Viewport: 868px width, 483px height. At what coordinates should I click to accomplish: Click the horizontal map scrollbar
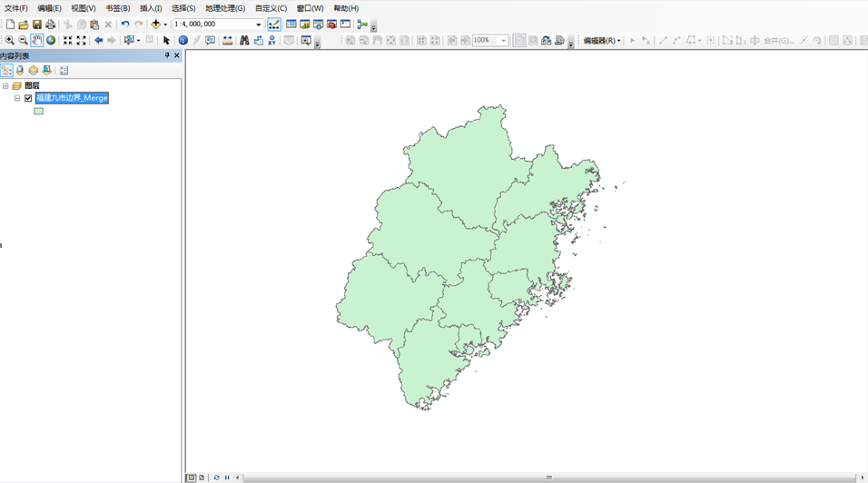(549, 478)
